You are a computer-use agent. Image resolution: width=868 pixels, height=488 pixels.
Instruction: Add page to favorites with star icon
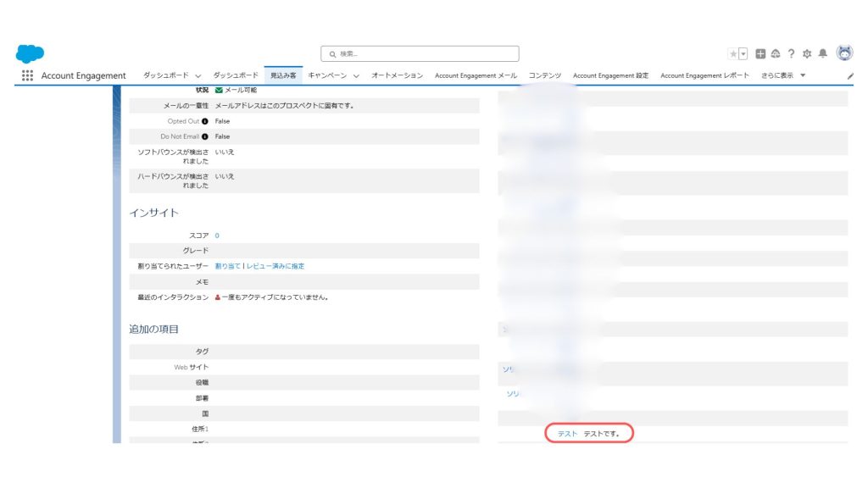[x=733, y=53]
